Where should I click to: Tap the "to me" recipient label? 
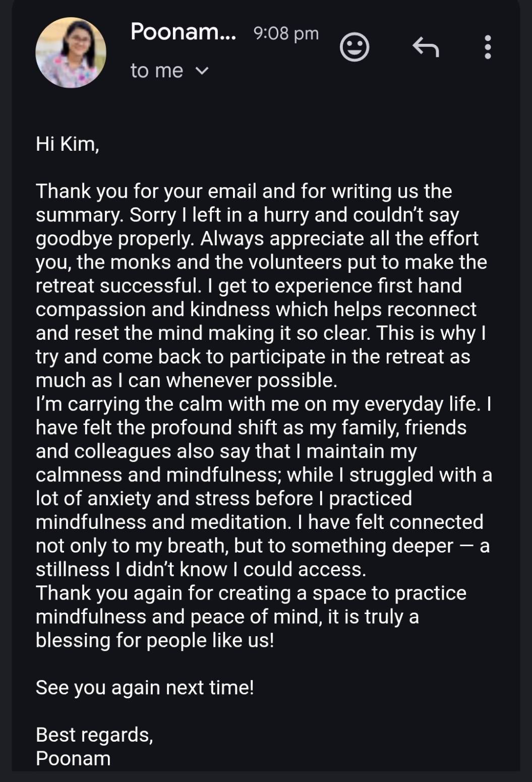[x=156, y=71]
